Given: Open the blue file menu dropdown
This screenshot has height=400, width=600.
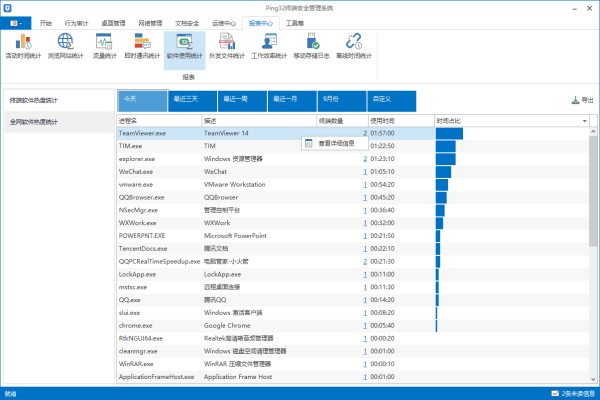Looking at the screenshot, I should [16, 23].
